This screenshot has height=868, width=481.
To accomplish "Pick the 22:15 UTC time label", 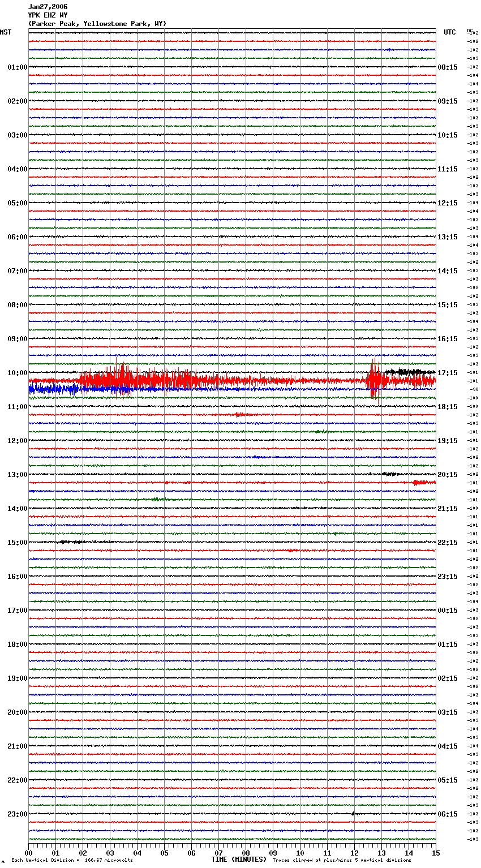I will [x=448, y=543].
